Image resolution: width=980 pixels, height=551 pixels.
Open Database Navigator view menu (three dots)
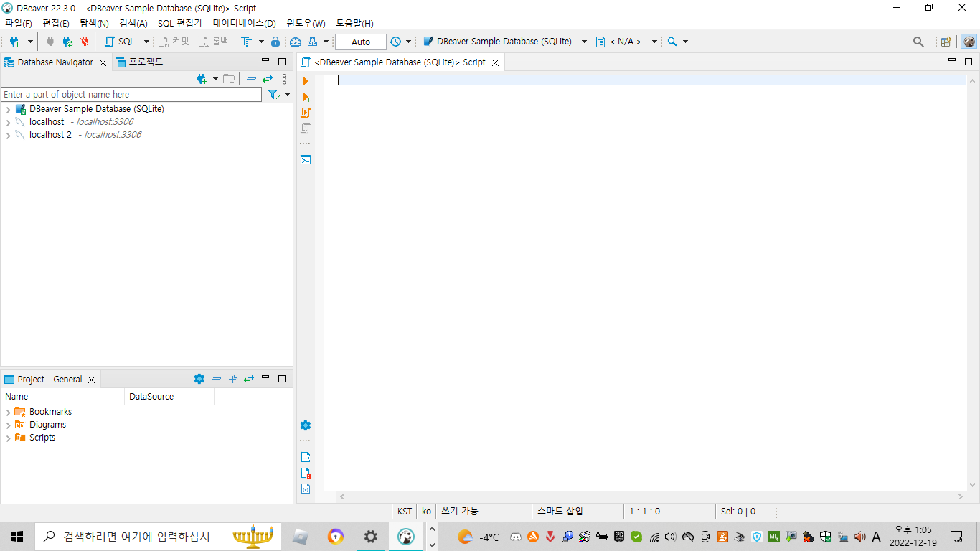[x=284, y=79]
